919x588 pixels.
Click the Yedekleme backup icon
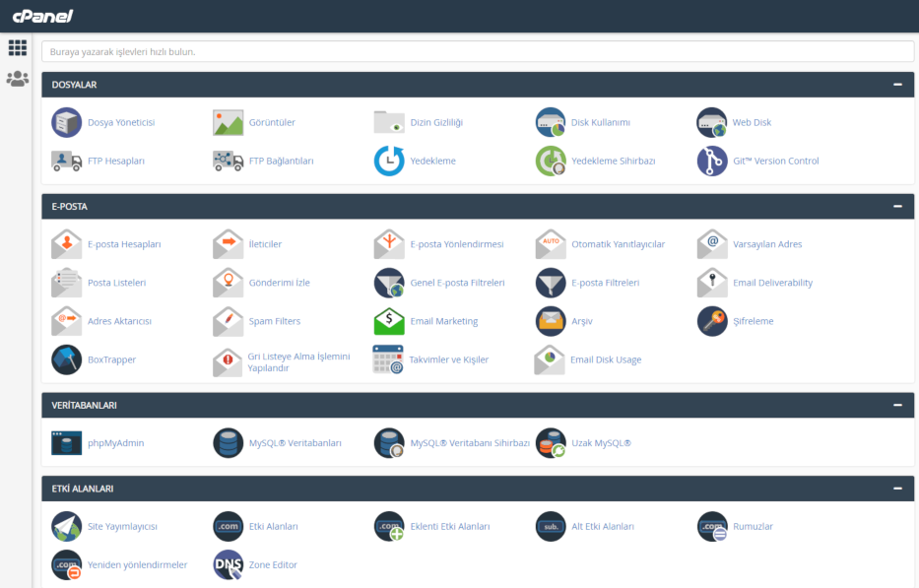389,161
